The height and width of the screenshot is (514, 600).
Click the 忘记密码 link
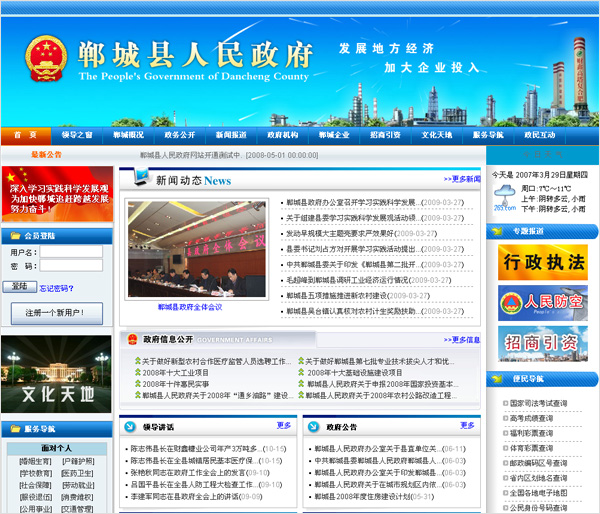point(56,288)
